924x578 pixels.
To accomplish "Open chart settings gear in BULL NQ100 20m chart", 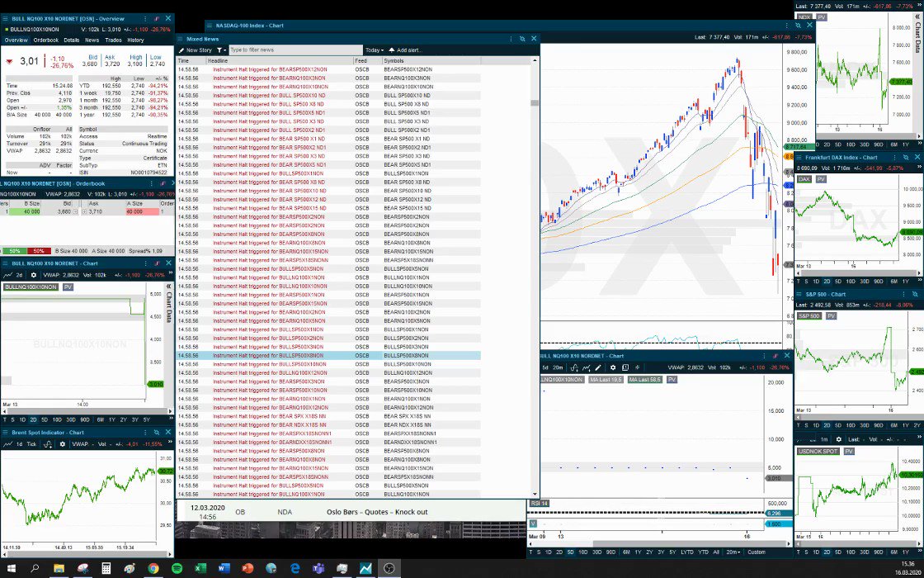I will [613, 367].
